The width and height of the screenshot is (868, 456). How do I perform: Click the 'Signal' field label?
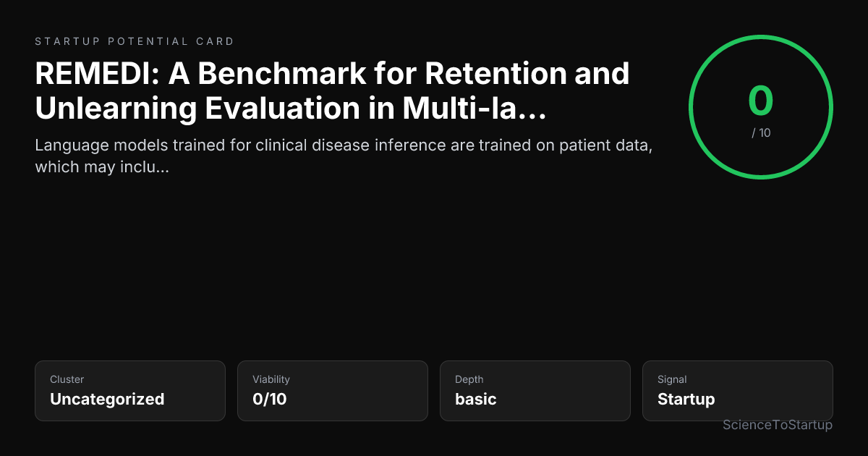[672, 379]
